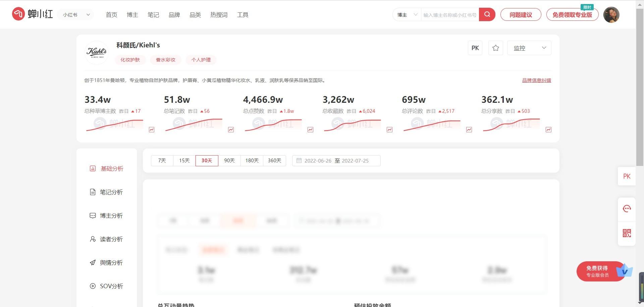The height and width of the screenshot is (307, 644).
Task: Click the floating PK side button
Action: (627, 176)
